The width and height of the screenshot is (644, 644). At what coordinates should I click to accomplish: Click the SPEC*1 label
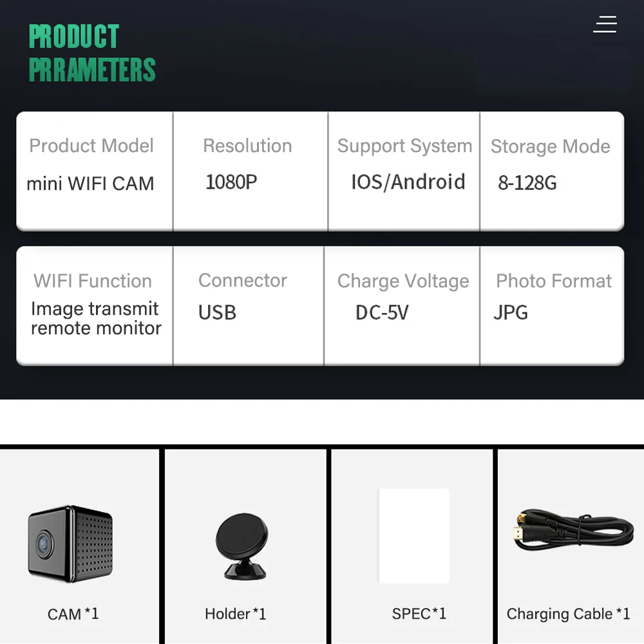click(x=419, y=614)
